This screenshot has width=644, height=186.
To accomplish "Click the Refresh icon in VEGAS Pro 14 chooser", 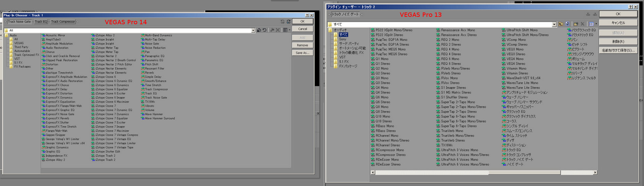I will point(265,30).
